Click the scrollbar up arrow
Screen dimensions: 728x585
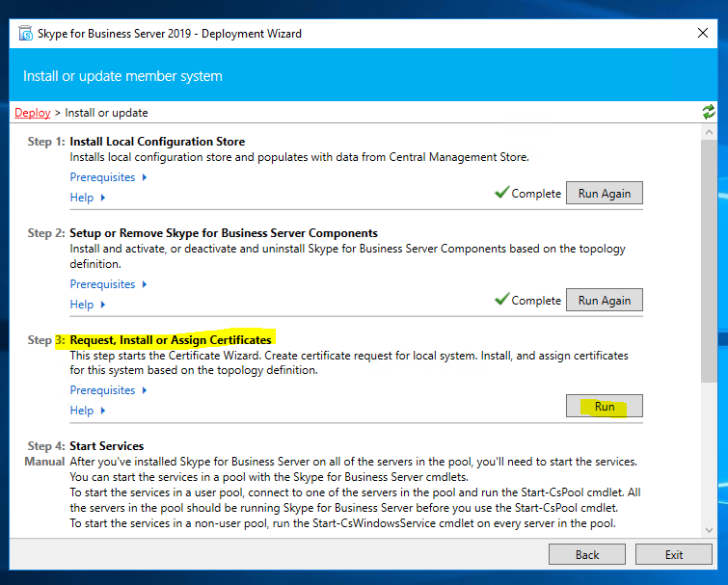[x=710, y=131]
